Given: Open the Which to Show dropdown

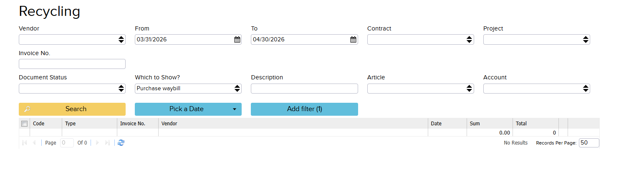Looking at the screenshot, I should (188, 89).
